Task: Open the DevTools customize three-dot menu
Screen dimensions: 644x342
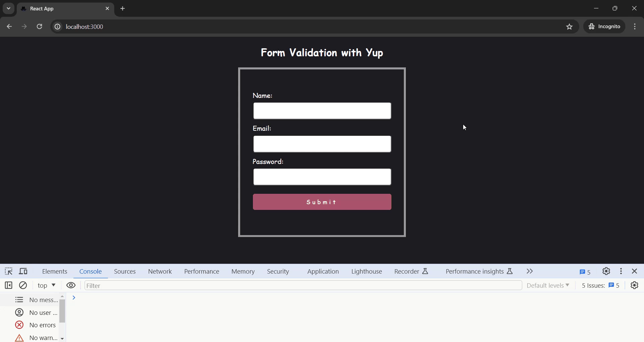Action: click(621, 271)
